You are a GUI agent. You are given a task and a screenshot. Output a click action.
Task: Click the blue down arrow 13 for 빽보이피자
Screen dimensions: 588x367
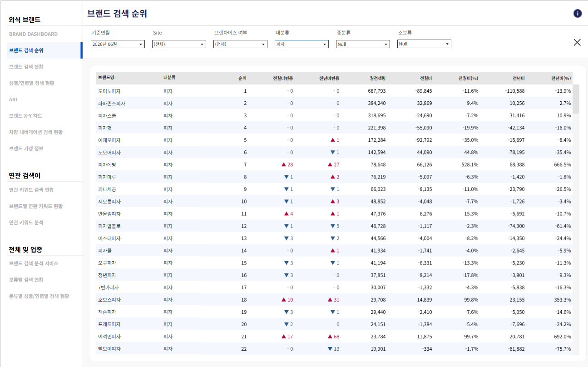[334, 349]
